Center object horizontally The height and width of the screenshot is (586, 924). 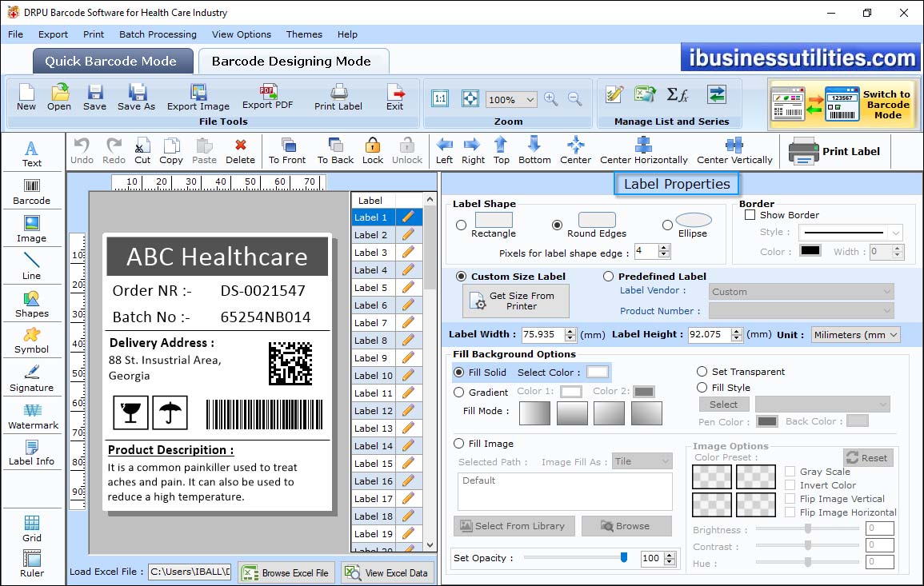tap(643, 151)
